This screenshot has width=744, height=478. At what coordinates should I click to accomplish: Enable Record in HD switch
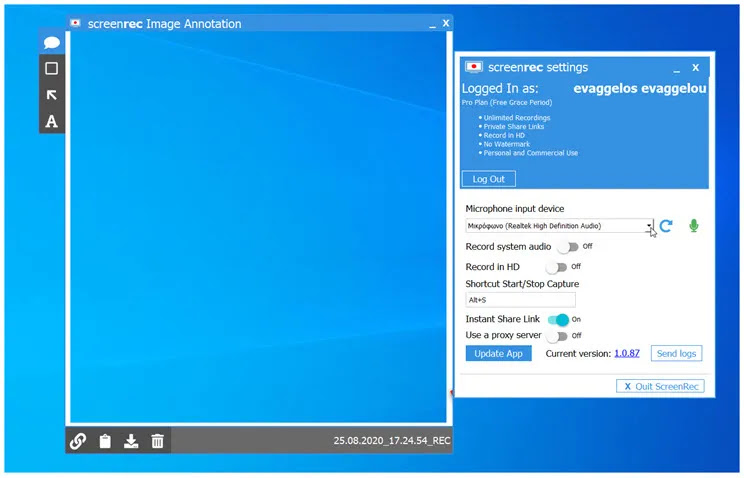coord(557,267)
